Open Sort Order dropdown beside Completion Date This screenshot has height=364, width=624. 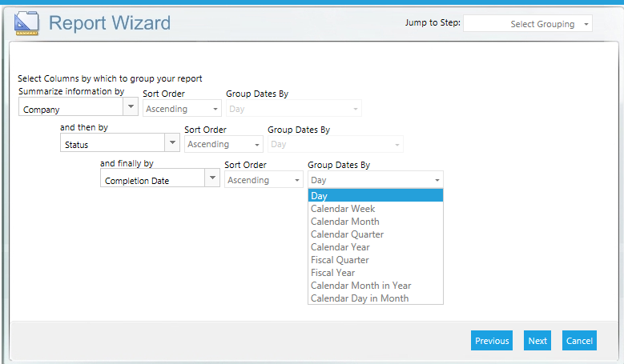[x=264, y=180]
